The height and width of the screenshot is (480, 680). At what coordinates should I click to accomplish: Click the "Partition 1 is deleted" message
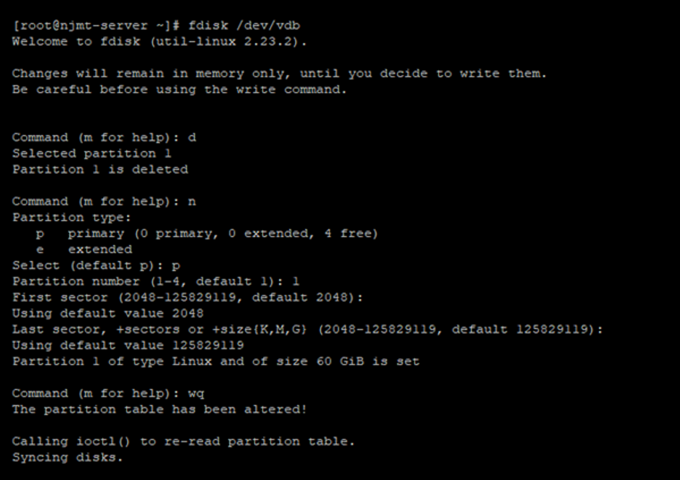[100, 169]
